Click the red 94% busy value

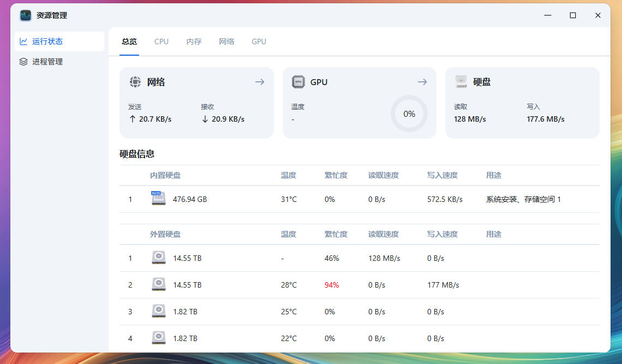coord(332,285)
